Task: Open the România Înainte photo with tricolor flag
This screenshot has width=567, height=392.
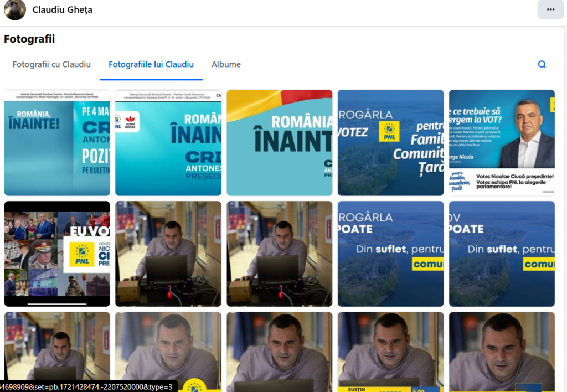Action: click(x=280, y=143)
